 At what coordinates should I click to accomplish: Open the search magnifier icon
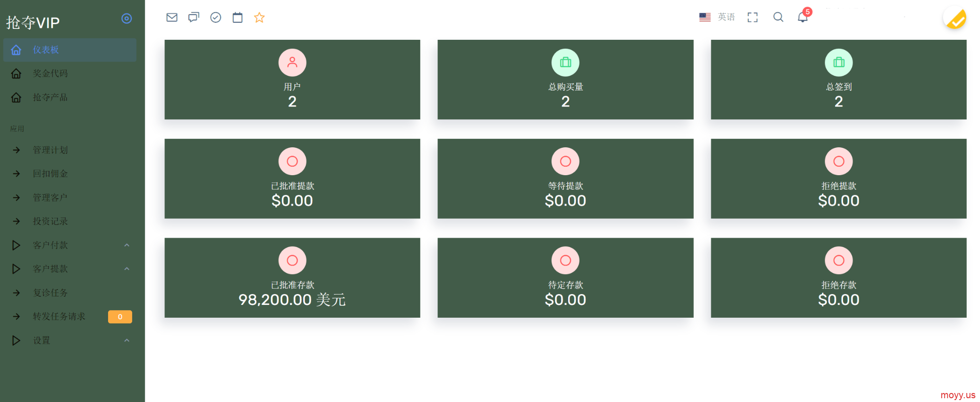tap(778, 17)
